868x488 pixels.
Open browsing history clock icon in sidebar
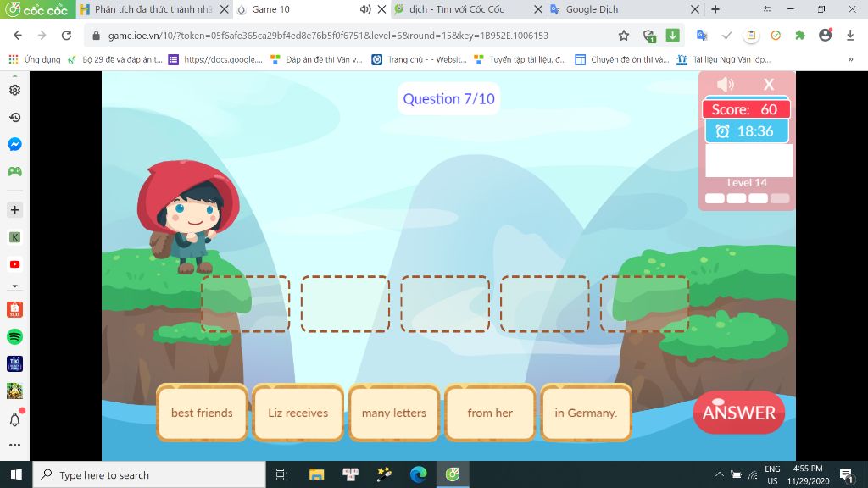[15, 117]
